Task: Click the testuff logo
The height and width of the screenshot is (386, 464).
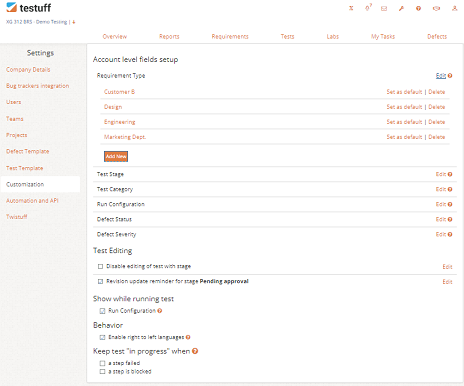Action: point(29,7)
